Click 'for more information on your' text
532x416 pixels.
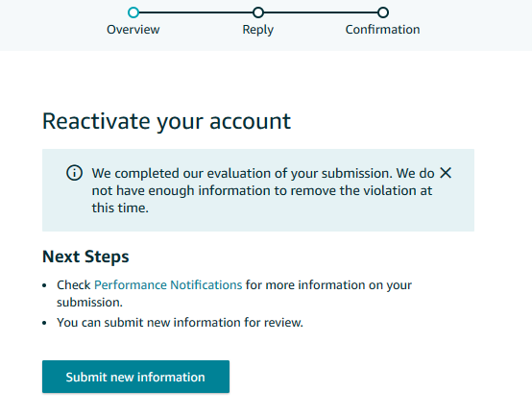[x=328, y=285]
